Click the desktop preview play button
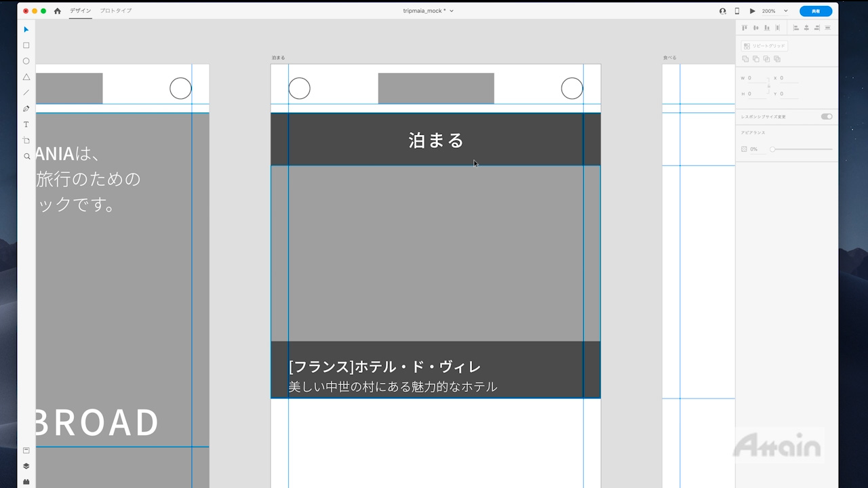 [x=752, y=11]
